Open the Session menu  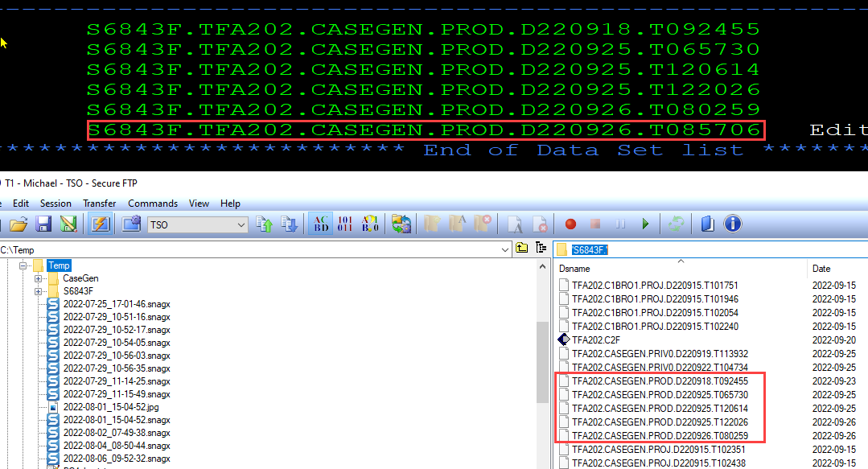pyautogui.click(x=56, y=204)
